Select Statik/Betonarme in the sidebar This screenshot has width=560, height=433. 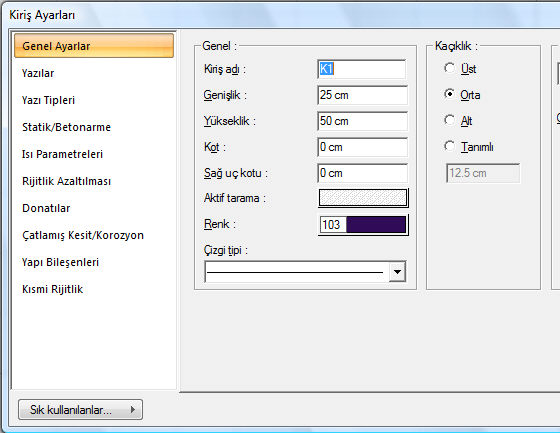tap(66, 127)
